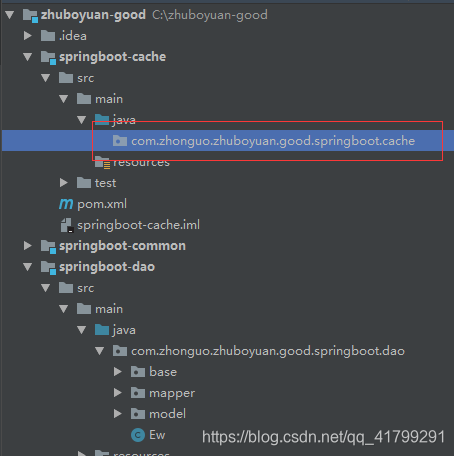Click the Ew class icon
Screen dimensions: 454x456
click(x=138, y=435)
